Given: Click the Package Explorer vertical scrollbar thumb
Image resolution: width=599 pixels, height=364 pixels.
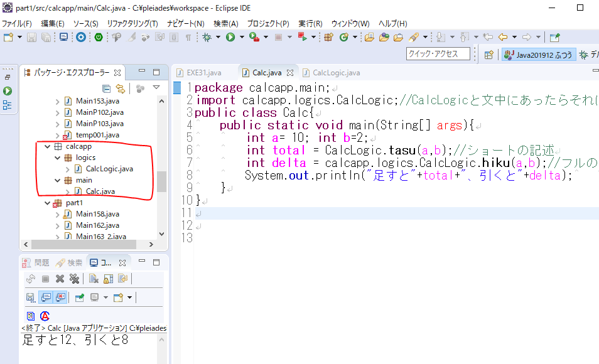Looking at the screenshot, I should [x=161, y=181].
